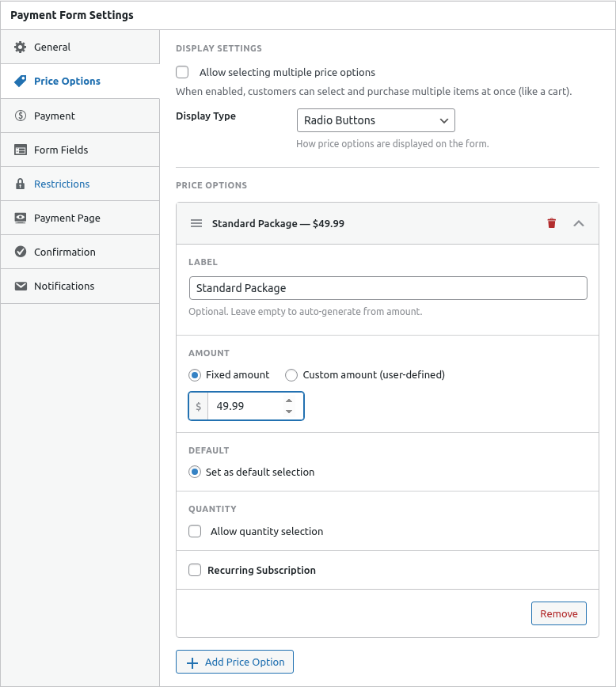
Task: Collapse the Standard Package price option
Action: 579,223
